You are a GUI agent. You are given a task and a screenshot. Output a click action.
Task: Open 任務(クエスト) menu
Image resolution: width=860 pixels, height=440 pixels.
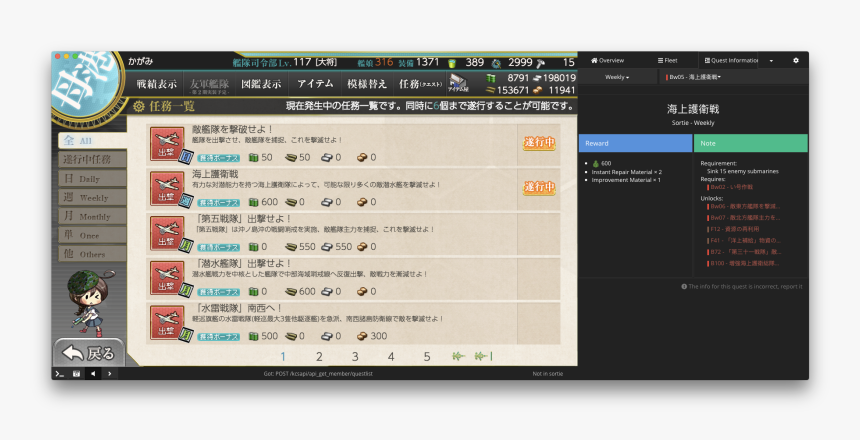coord(420,84)
